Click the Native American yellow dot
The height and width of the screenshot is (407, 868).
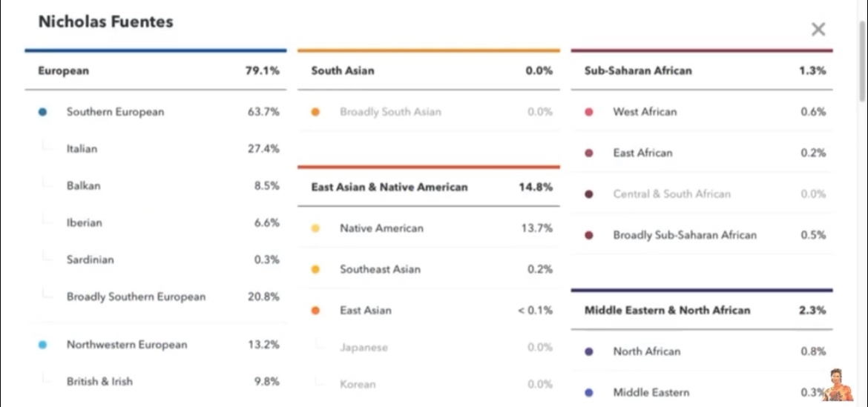click(x=315, y=228)
